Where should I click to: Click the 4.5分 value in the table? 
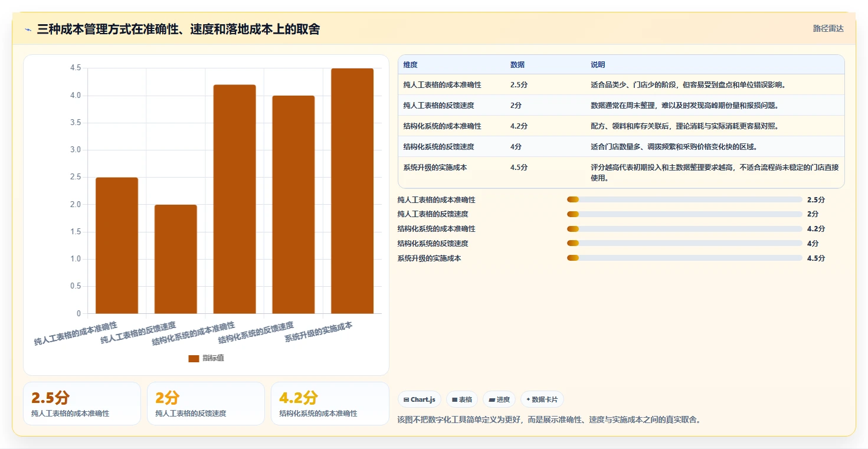point(519,168)
